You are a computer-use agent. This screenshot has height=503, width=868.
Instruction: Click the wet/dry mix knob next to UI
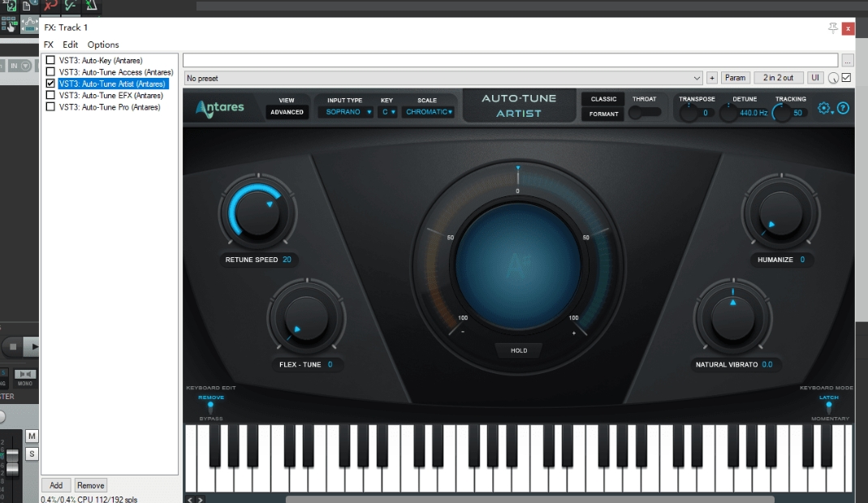(x=833, y=79)
